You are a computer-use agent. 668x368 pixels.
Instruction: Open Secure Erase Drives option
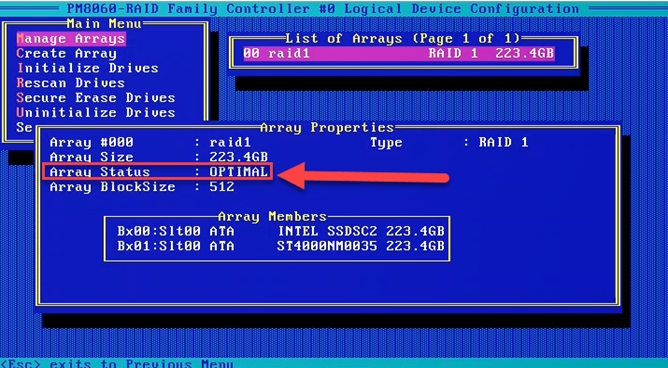pyautogui.click(x=96, y=98)
